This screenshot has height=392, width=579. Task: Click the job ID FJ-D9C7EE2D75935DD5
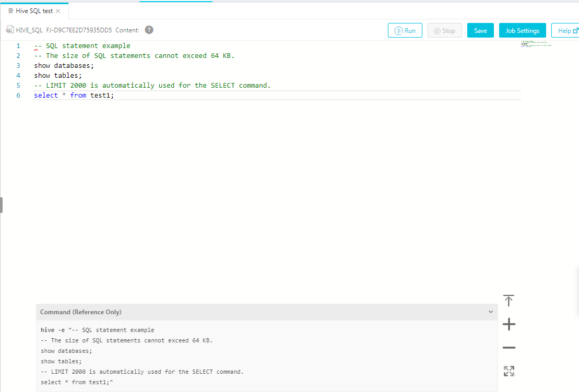(x=79, y=30)
